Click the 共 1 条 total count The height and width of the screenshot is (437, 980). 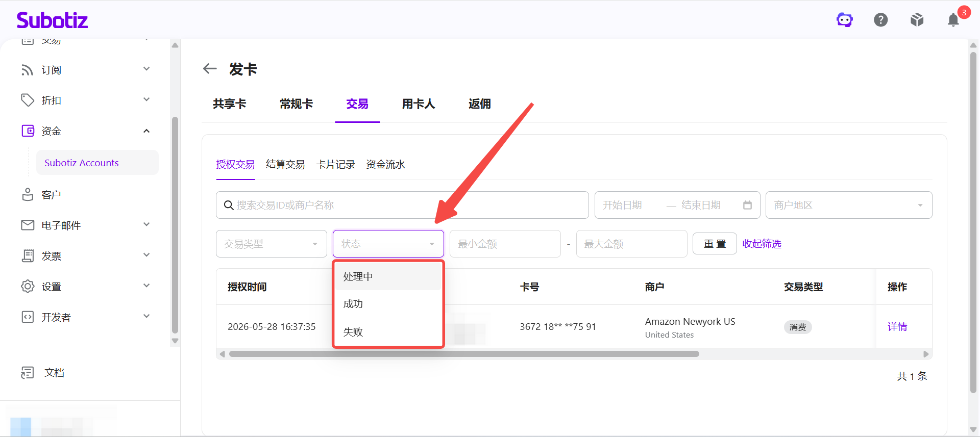point(912,376)
